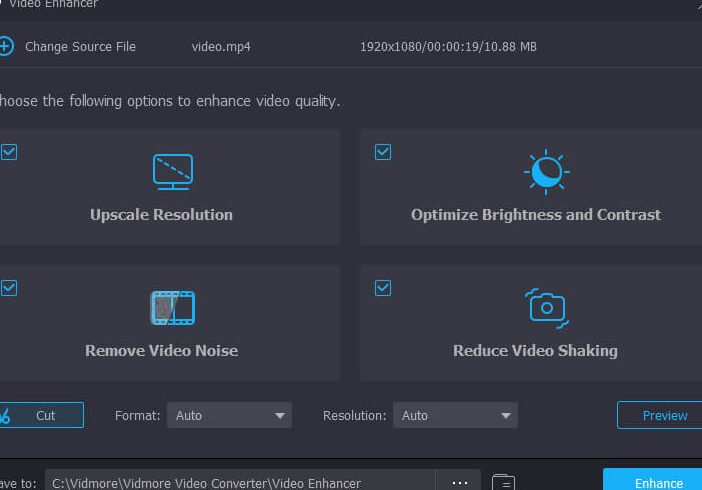Image resolution: width=702 pixels, height=490 pixels.
Task: Click the video.mp4 file name
Action: (x=221, y=47)
